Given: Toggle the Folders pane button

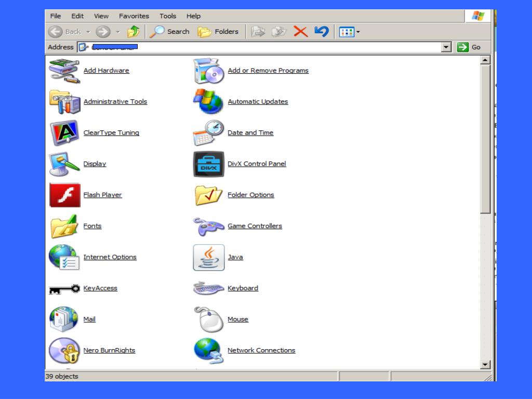Looking at the screenshot, I should [x=218, y=32].
